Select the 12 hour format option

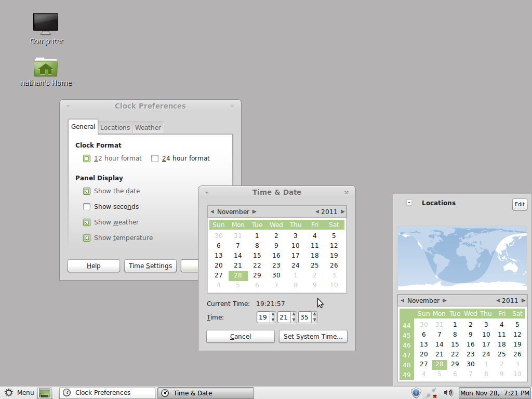click(x=87, y=158)
